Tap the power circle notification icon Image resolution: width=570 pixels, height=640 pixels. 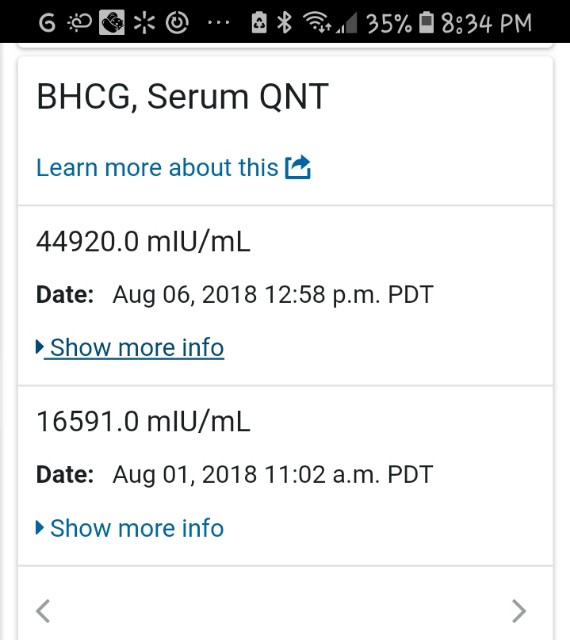point(177,22)
